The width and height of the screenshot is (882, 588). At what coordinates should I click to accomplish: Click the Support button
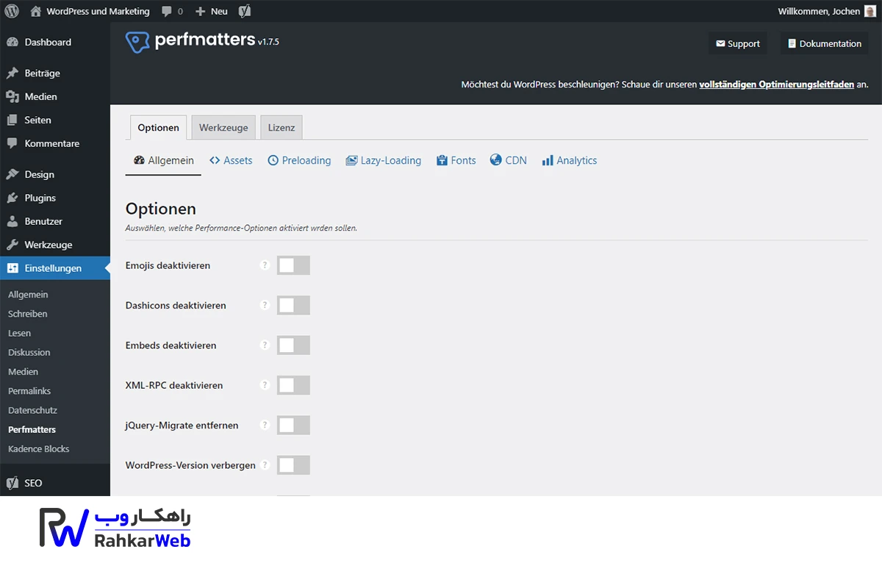pyautogui.click(x=738, y=43)
